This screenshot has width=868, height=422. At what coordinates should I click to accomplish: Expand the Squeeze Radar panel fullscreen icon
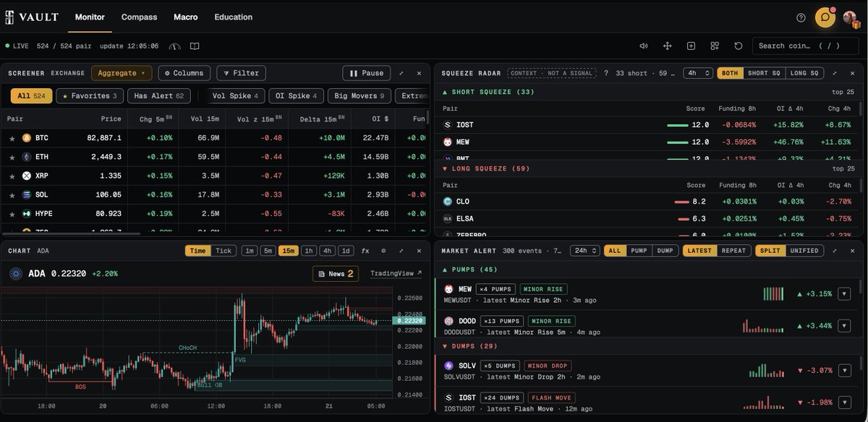pyautogui.click(x=834, y=73)
